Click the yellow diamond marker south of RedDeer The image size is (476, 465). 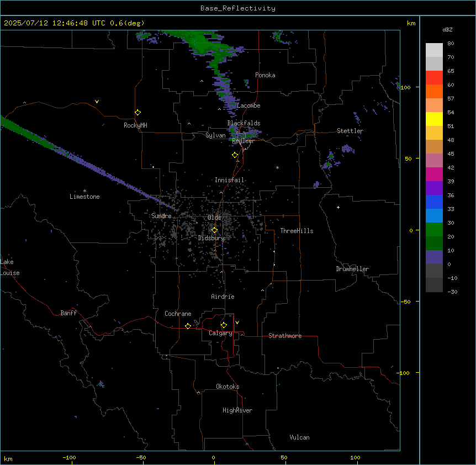235,155
